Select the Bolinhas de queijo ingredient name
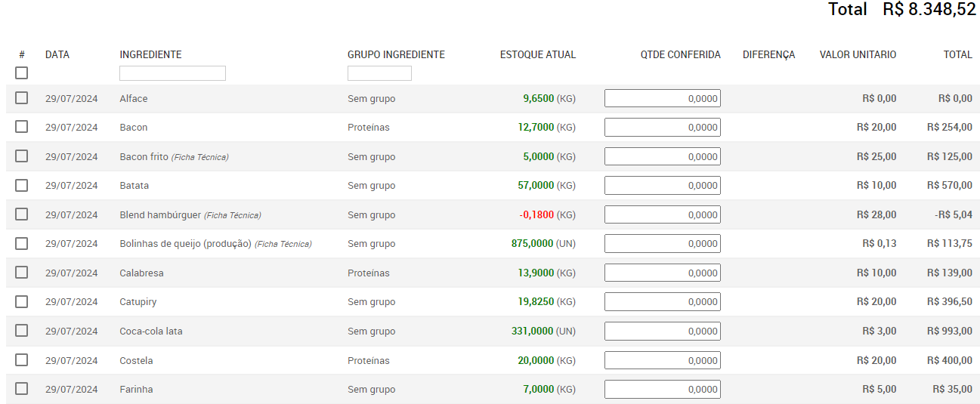Viewport: 980px width, 404px height. point(185,243)
